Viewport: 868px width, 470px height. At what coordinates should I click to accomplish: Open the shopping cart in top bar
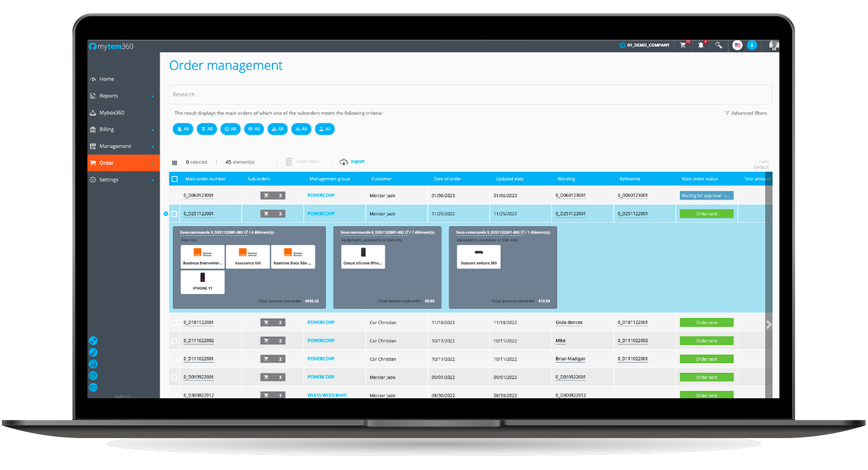pos(684,45)
